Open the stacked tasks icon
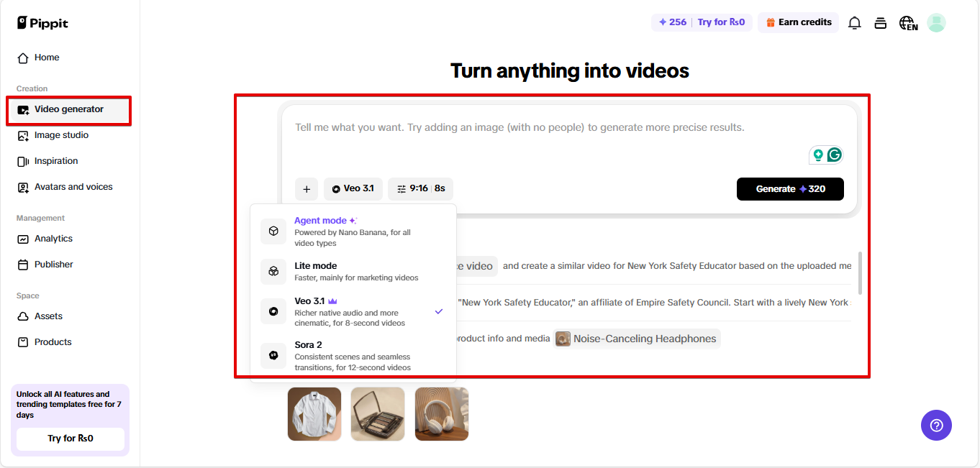The image size is (980, 468). tap(880, 23)
